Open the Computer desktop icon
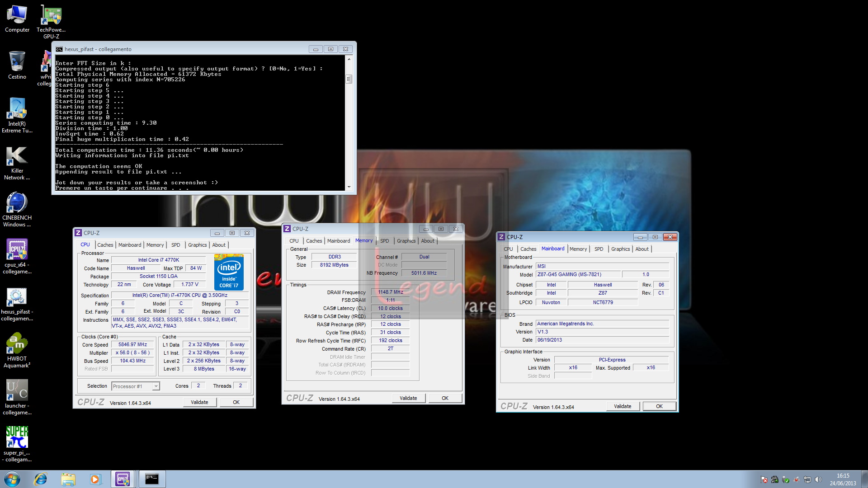Screen dimensions: 868x488 [x=17, y=19]
